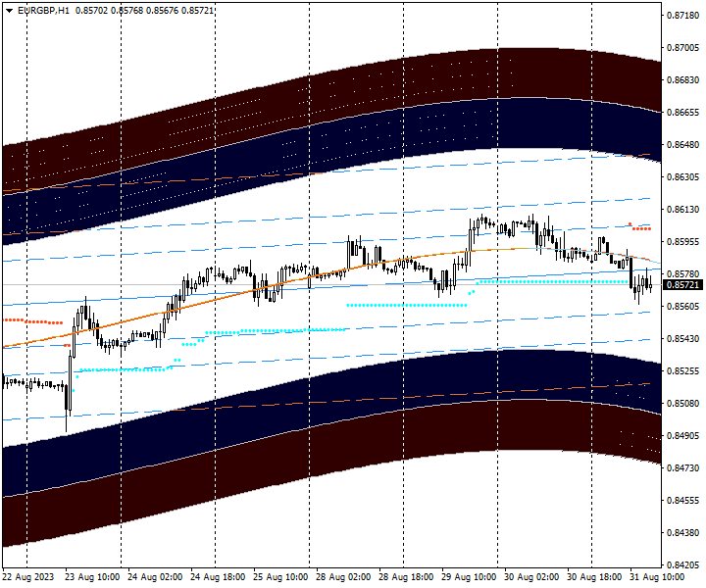This screenshot has height=588, width=706.
Task: Click the OHLC values in chart header
Action: 151,10
